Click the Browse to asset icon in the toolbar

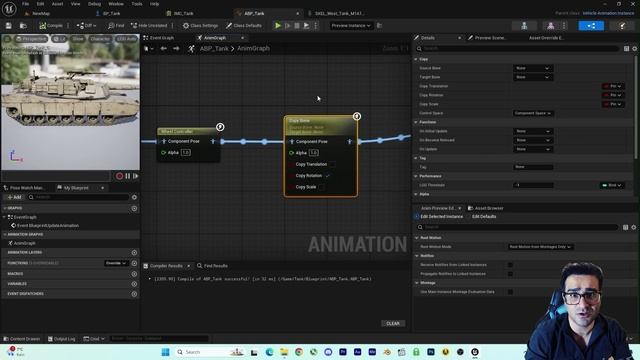pyautogui.click(x=23, y=25)
